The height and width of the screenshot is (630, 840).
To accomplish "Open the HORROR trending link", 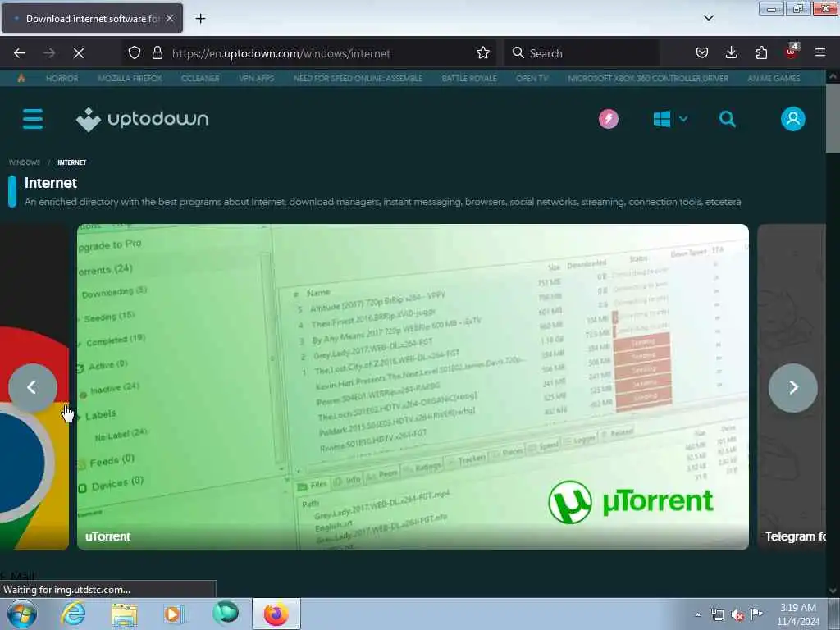I will coord(62,78).
